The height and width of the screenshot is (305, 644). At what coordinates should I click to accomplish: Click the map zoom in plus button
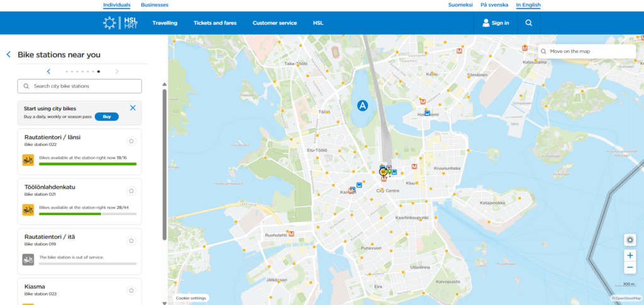[x=630, y=255]
